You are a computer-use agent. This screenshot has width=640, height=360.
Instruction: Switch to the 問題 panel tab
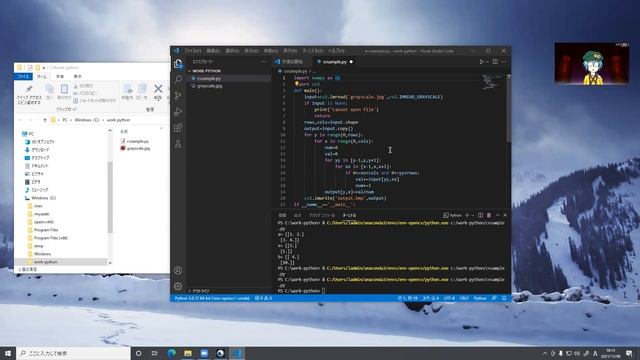click(282, 216)
